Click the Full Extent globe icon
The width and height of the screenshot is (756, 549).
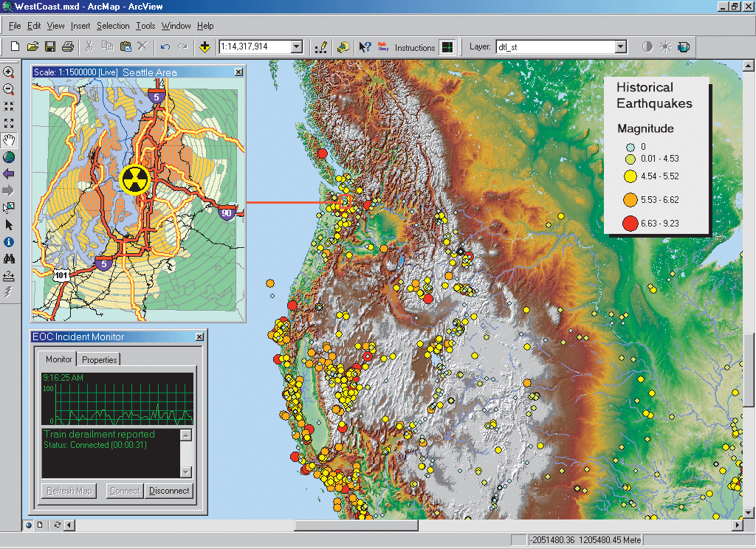tap(9, 157)
